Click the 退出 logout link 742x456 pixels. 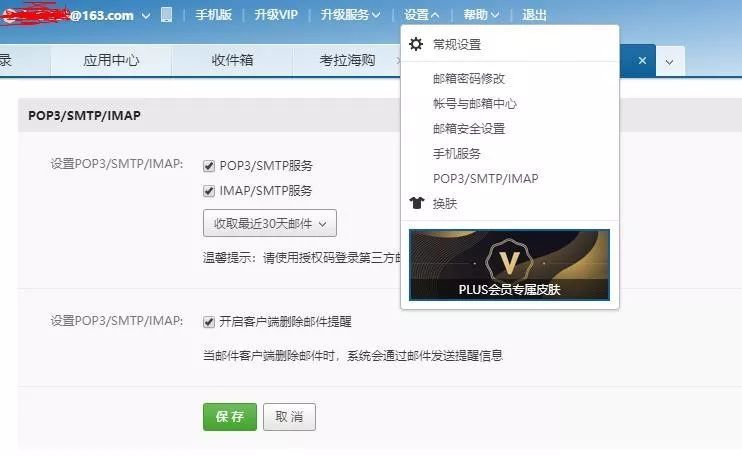click(x=534, y=15)
